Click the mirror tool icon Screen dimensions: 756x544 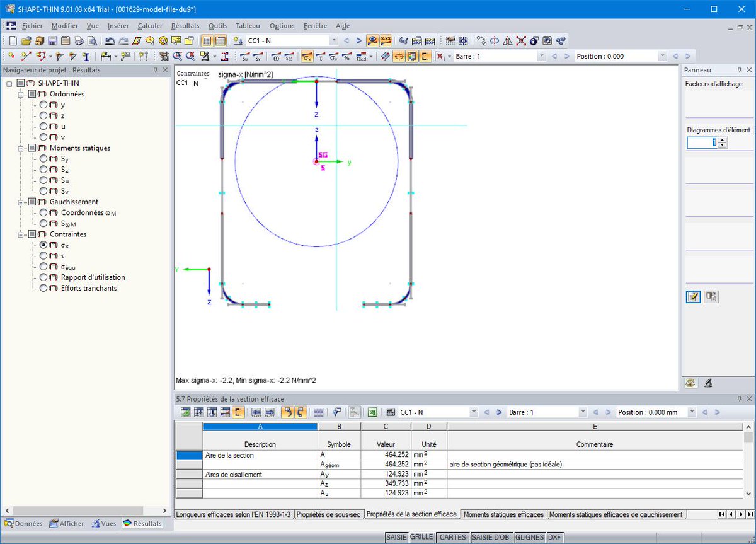point(507,40)
